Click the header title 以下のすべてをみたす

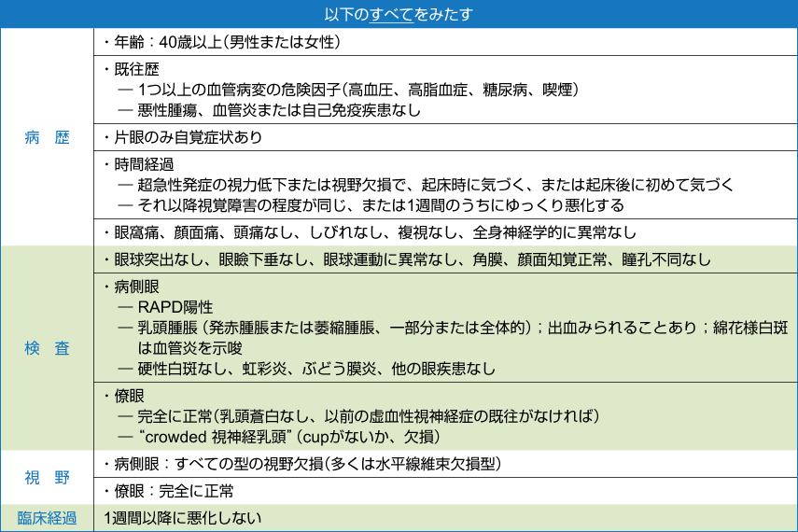point(399,13)
